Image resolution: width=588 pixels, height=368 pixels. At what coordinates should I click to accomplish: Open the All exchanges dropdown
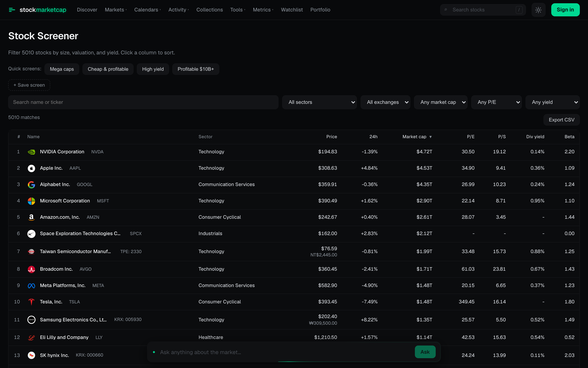point(385,102)
